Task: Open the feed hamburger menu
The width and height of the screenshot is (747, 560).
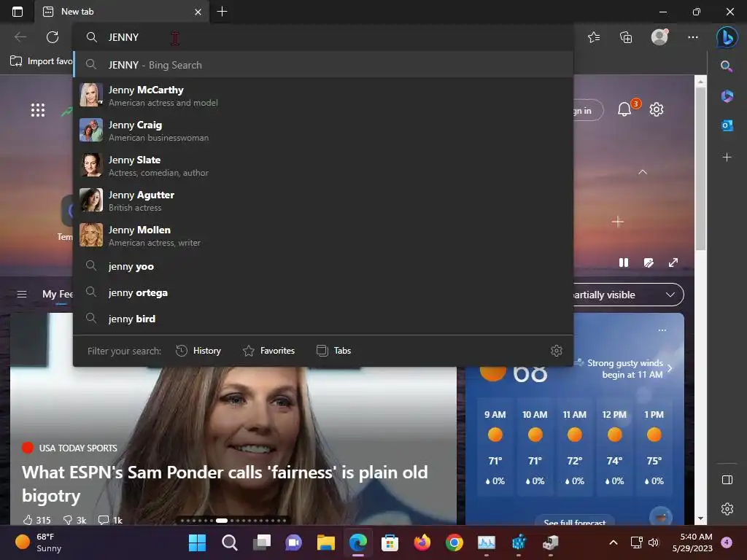Action: click(x=22, y=295)
